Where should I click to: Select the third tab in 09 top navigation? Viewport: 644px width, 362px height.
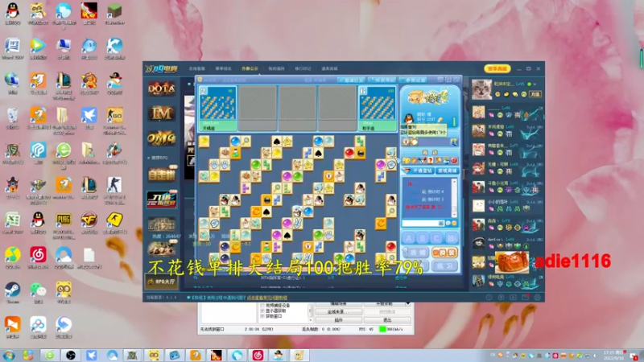point(250,68)
